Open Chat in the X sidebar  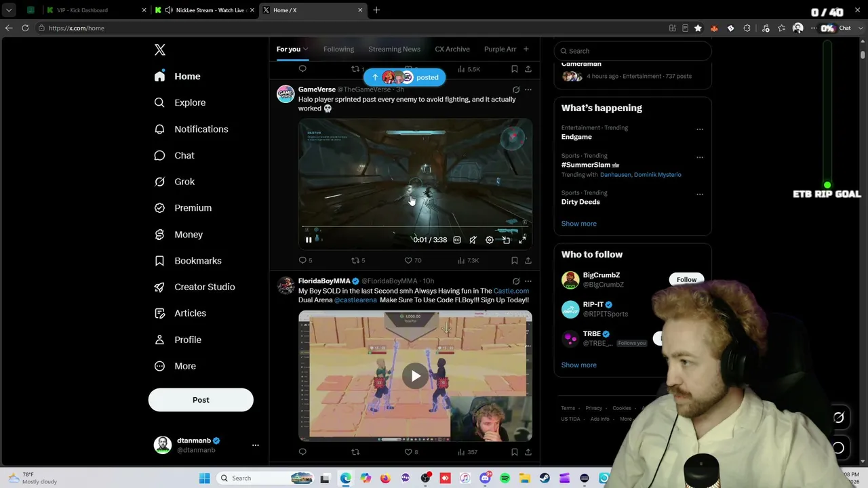coord(174,155)
